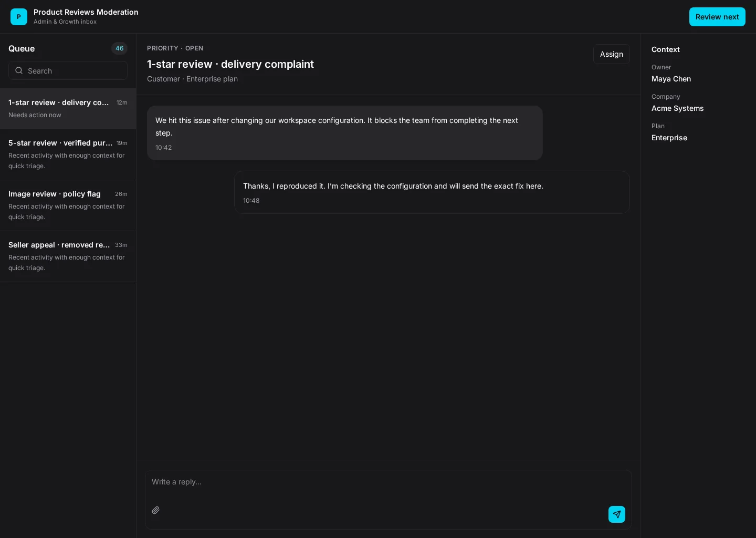The image size is (756, 538).
Task: Open the Seller appeal removed review item
Action: (68, 256)
